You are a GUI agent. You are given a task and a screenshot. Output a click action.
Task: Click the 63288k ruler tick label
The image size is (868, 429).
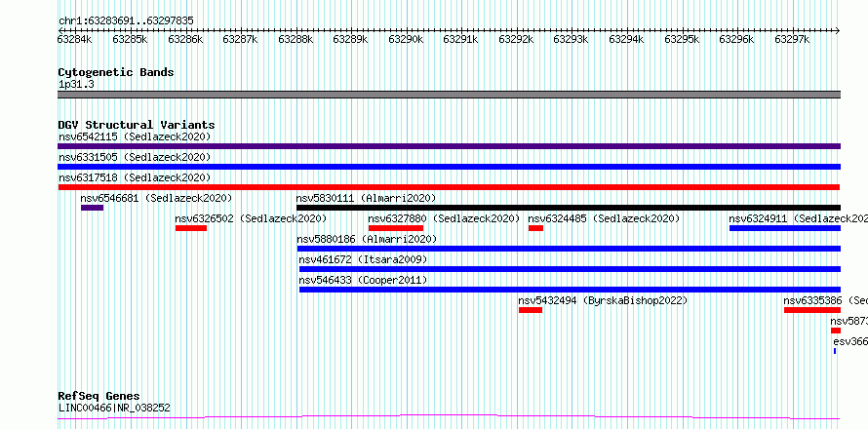pyautogui.click(x=296, y=39)
